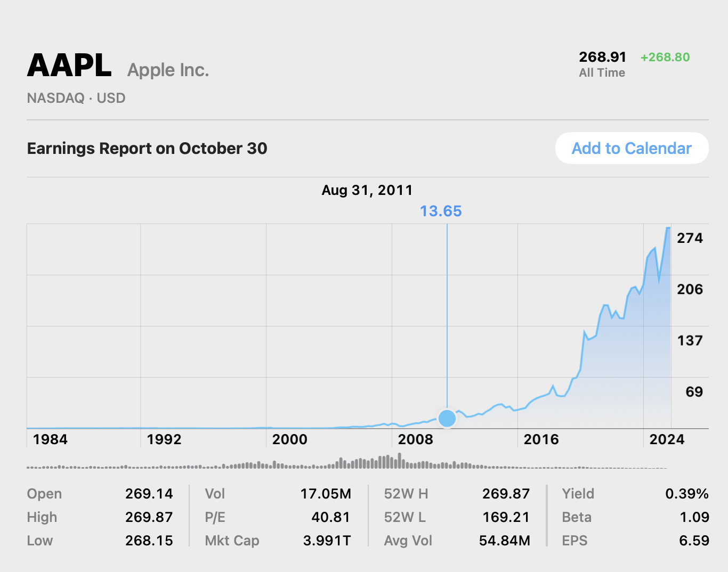Click the EPS value 6.59
The width and height of the screenshot is (728, 572).
[695, 540]
